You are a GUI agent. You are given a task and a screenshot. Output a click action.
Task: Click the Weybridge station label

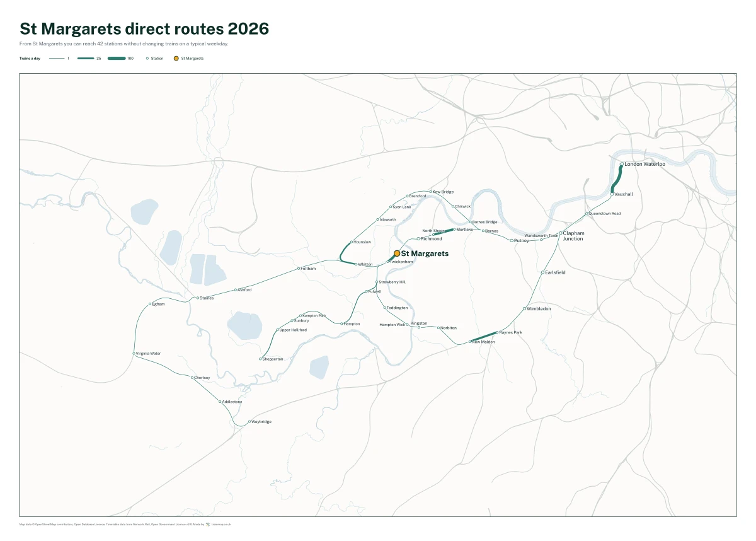tap(261, 422)
